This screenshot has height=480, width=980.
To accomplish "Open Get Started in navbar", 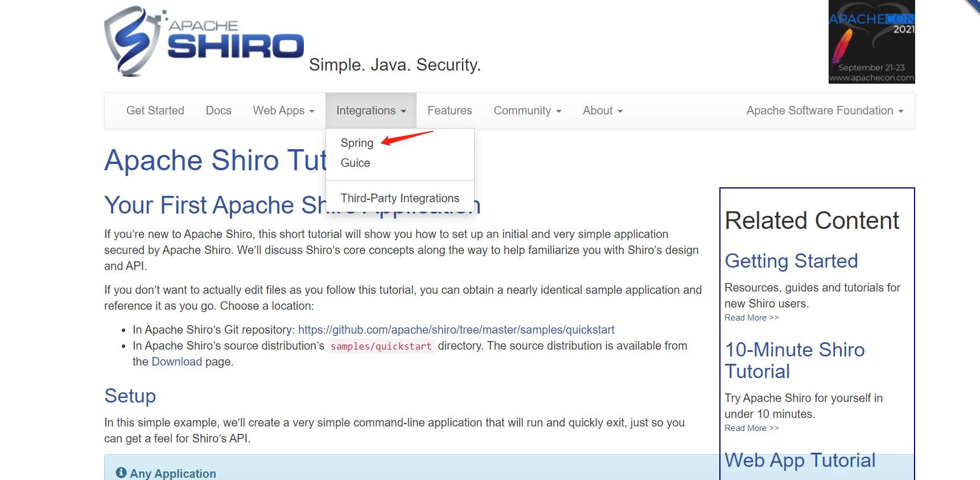I will 155,110.
